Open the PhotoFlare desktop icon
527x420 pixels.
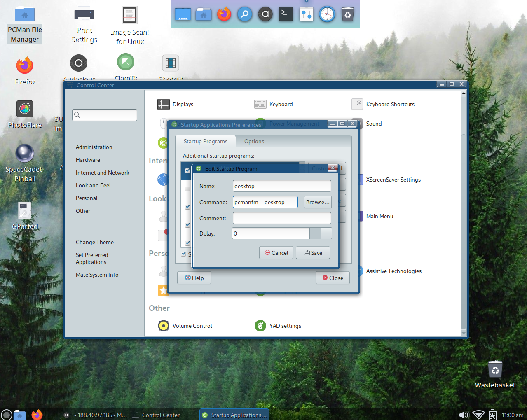[25, 109]
